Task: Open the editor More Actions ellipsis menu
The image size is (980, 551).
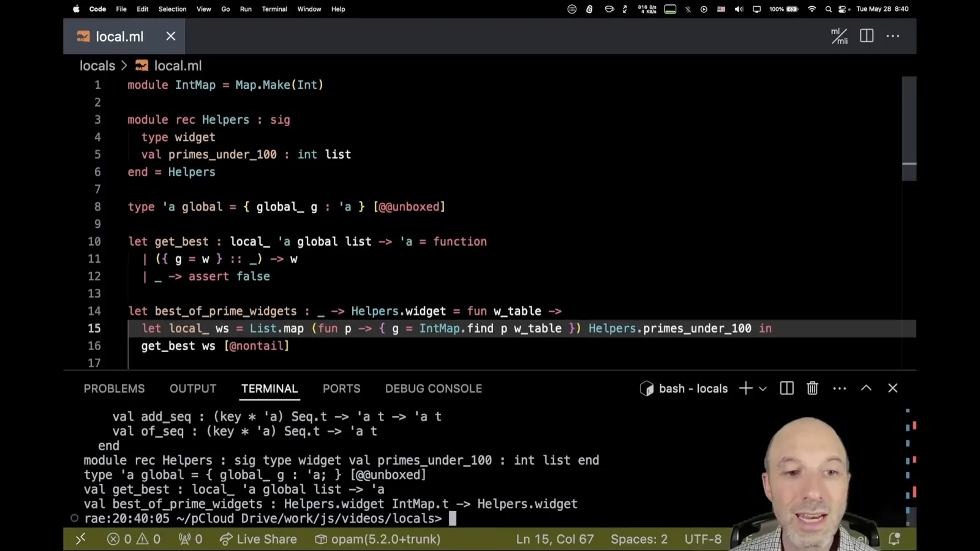Action: pos(893,36)
